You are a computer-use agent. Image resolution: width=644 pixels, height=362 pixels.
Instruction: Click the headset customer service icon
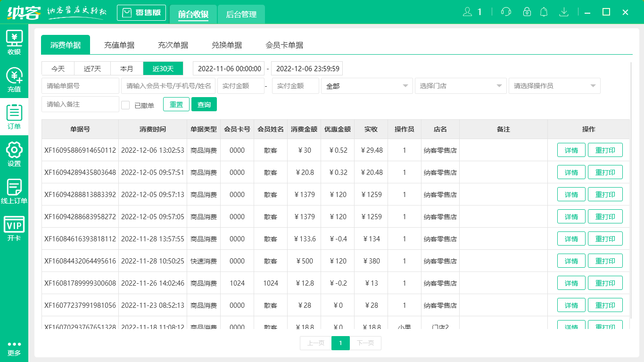click(x=505, y=12)
